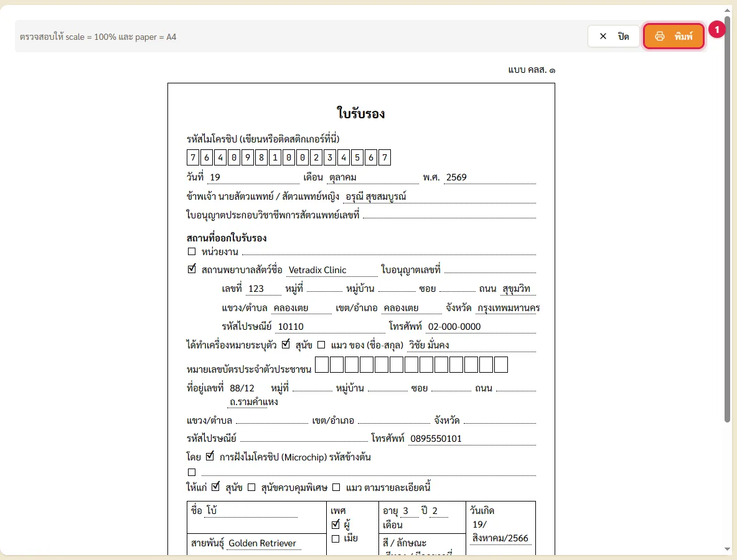
Task: Toggle the สุนัข checkbox after ให้แก่
Action: coord(216,487)
